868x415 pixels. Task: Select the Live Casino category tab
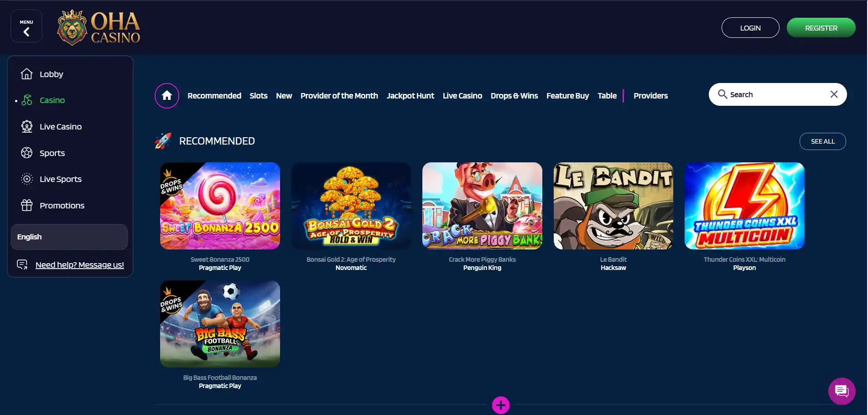(x=463, y=96)
